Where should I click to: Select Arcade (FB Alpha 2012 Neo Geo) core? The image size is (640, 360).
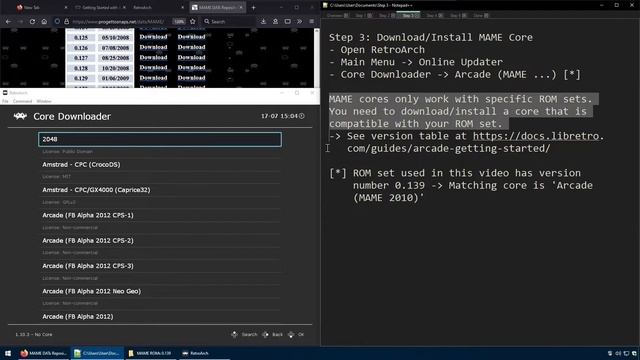click(160, 291)
